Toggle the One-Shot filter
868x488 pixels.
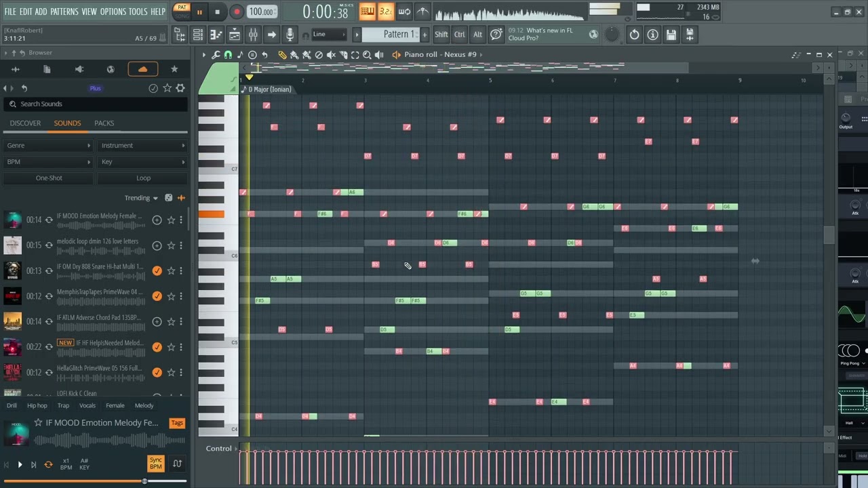[49, 178]
